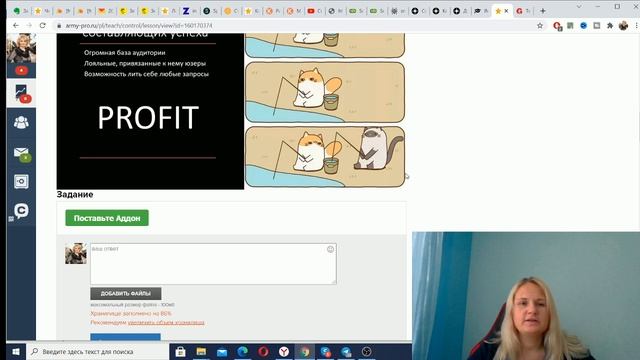The width and height of the screenshot is (640, 360).
Task: Open the mail messages sidebar icon
Action: [x=21, y=154]
